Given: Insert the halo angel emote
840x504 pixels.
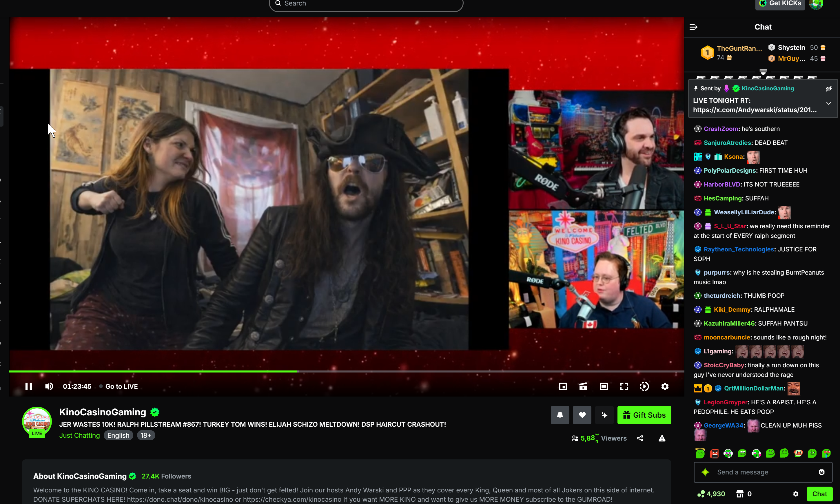Looking at the screenshot, I should (700, 453).
